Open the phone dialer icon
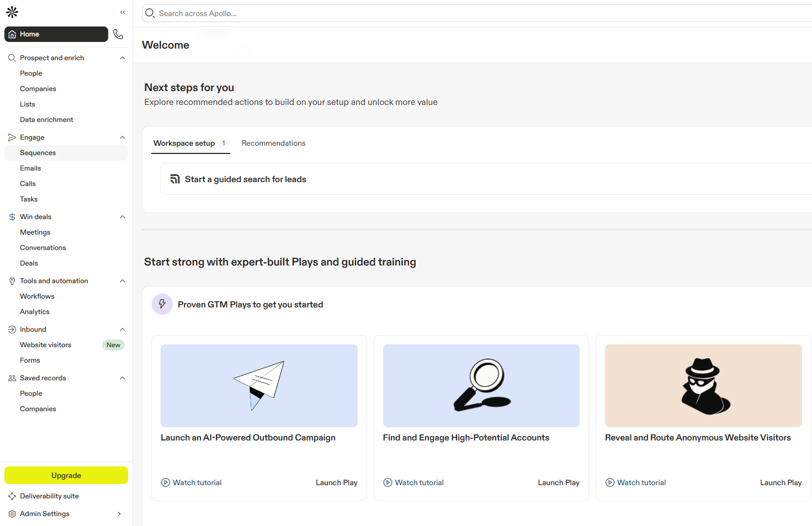 point(118,34)
